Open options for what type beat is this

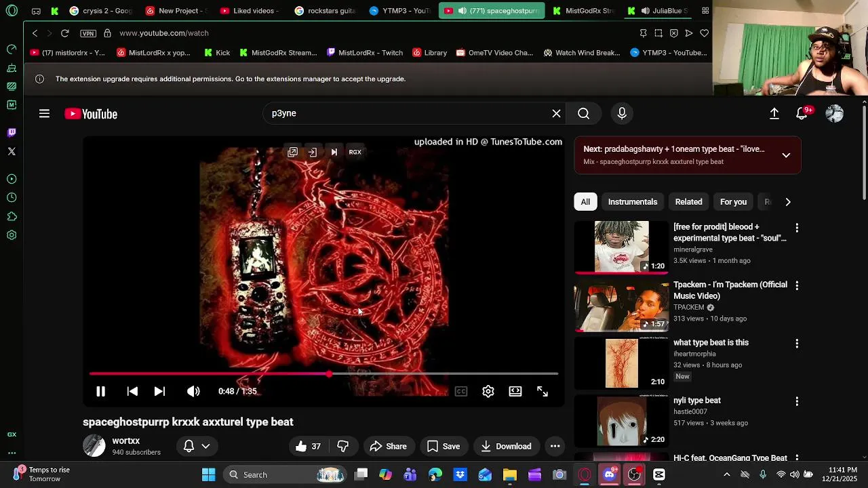(797, 344)
